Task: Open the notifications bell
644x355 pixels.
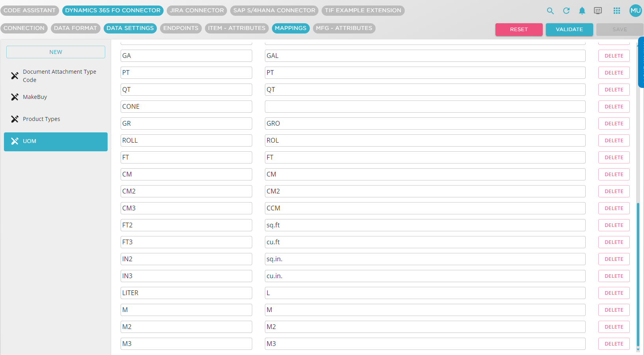Action: pos(582,11)
